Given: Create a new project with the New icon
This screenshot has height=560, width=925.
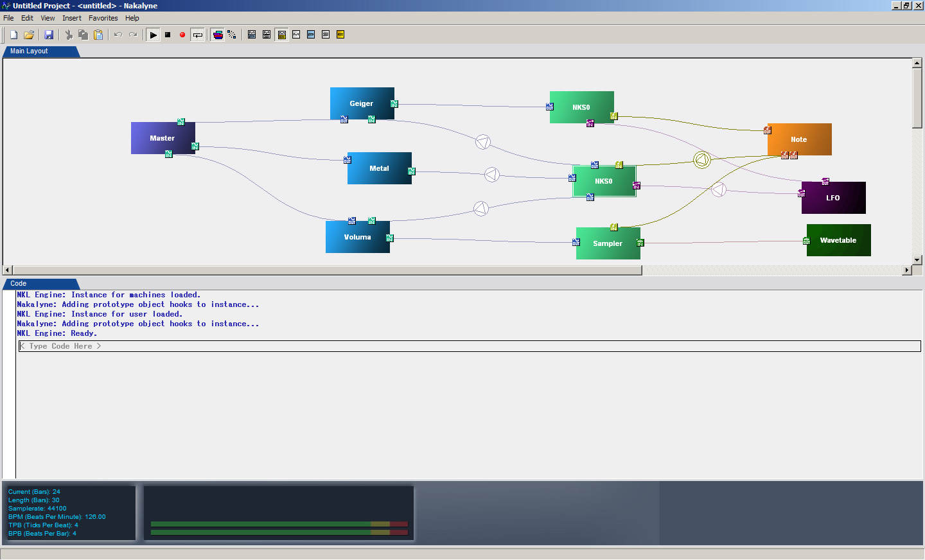Looking at the screenshot, I should [x=13, y=35].
